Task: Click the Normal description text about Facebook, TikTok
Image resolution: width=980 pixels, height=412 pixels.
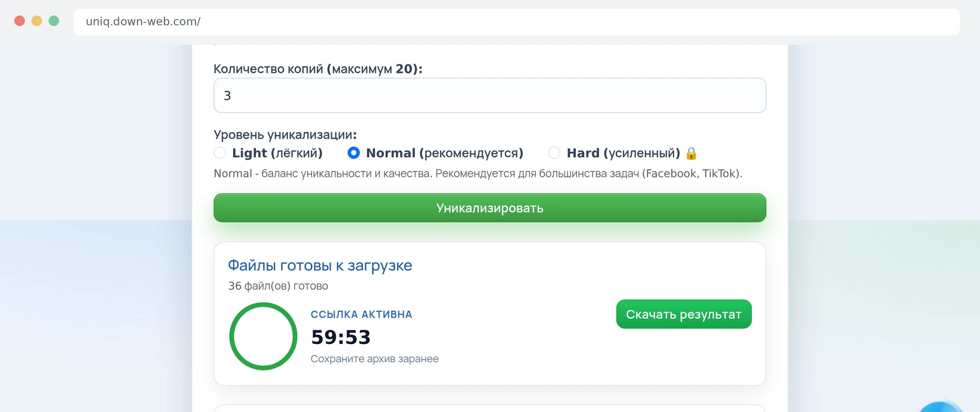Action: (x=478, y=174)
